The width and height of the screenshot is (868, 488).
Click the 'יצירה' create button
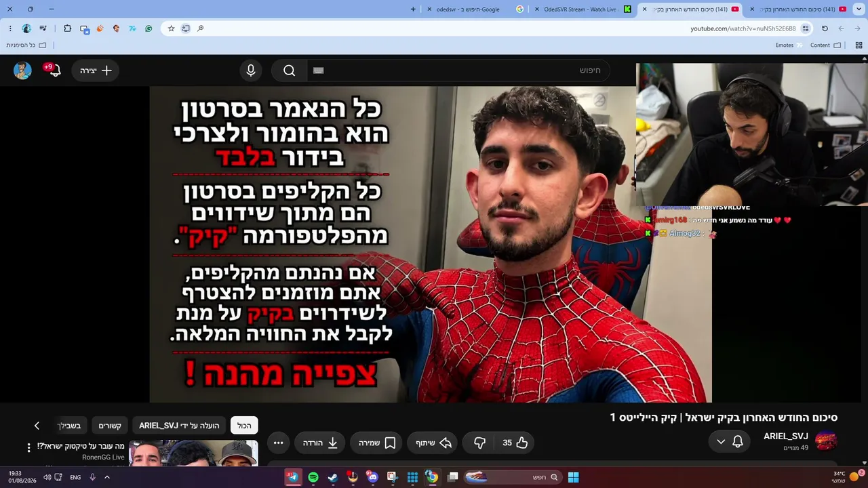pyautogui.click(x=96, y=70)
